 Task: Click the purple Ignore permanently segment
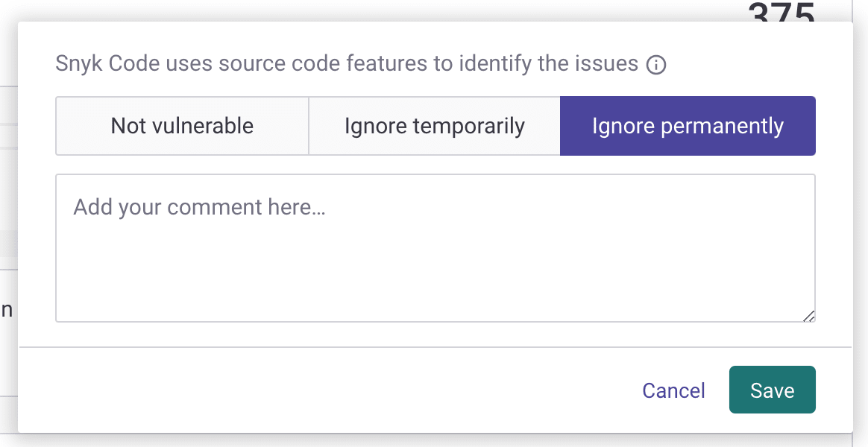point(688,126)
